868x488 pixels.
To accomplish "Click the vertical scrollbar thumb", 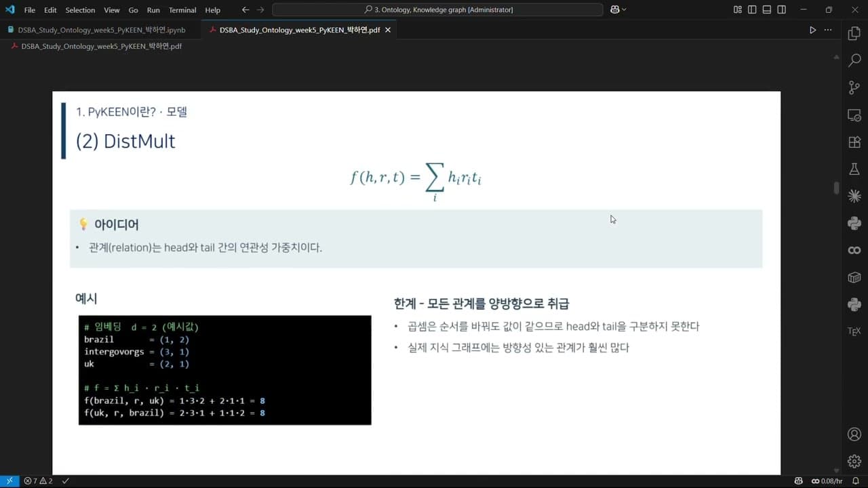I will click(x=837, y=188).
